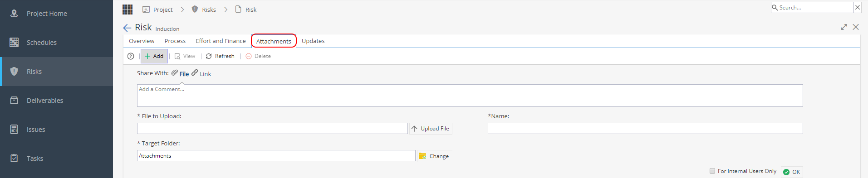Image resolution: width=868 pixels, height=178 pixels.
Task: Expand panel with diagonal arrows icon
Action: pyautogui.click(x=844, y=27)
